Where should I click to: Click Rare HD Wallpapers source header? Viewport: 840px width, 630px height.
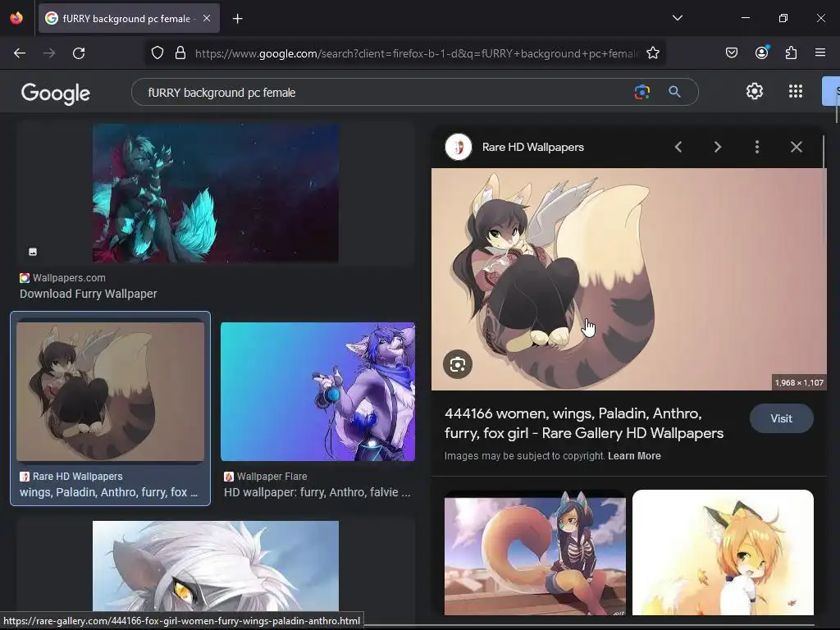pyautogui.click(x=532, y=148)
